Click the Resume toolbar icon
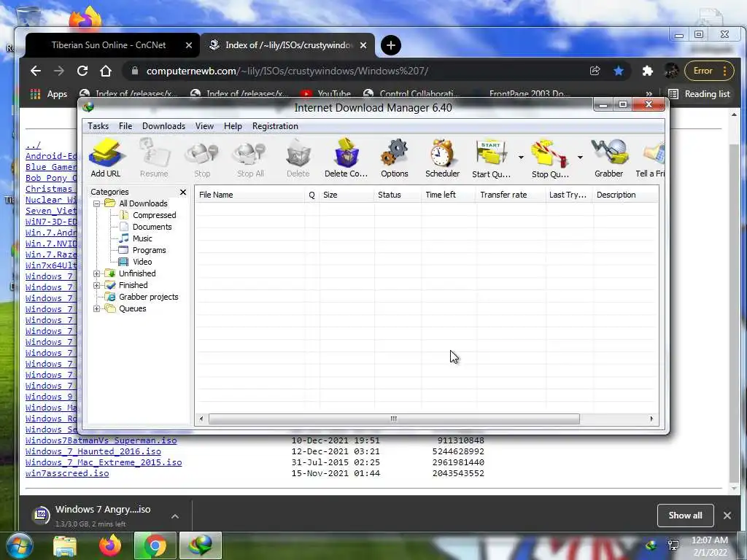 154,158
